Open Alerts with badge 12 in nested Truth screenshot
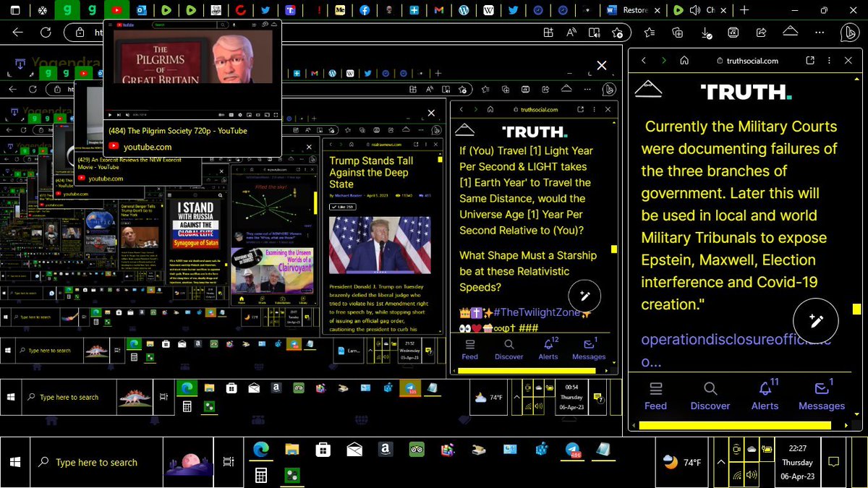Image resolution: width=868 pixels, height=488 pixels. tap(549, 348)
